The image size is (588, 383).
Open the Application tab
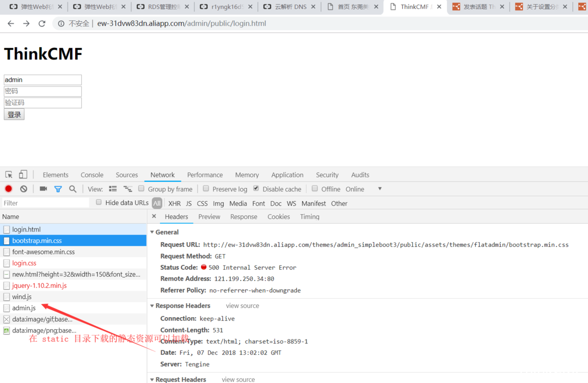[x=287, y=175]
